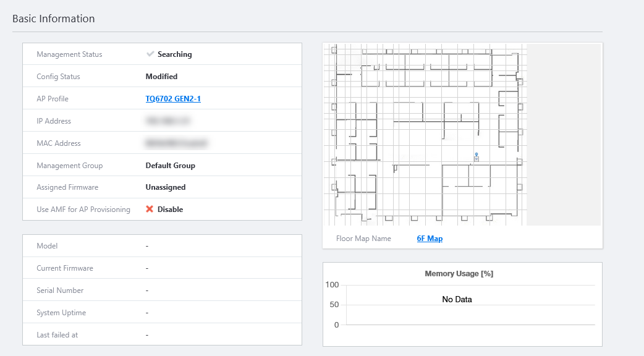Click the red X icon beside Disable
644x356 pixels.
pos(150,210)
